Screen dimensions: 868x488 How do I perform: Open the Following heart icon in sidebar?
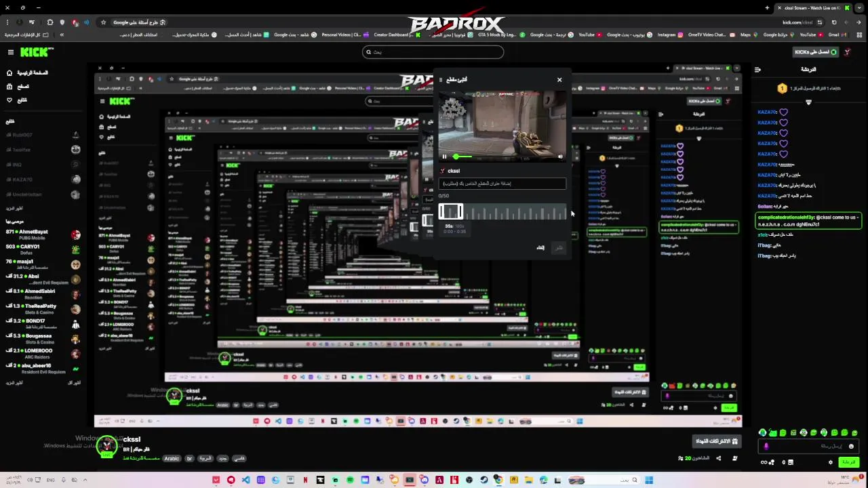[9, 100]
